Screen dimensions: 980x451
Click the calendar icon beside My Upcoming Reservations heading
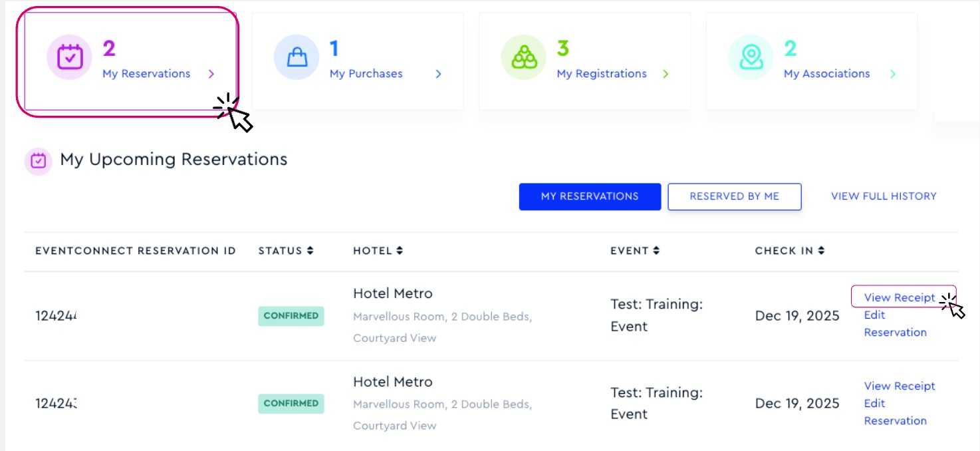[x=38, y=160]
